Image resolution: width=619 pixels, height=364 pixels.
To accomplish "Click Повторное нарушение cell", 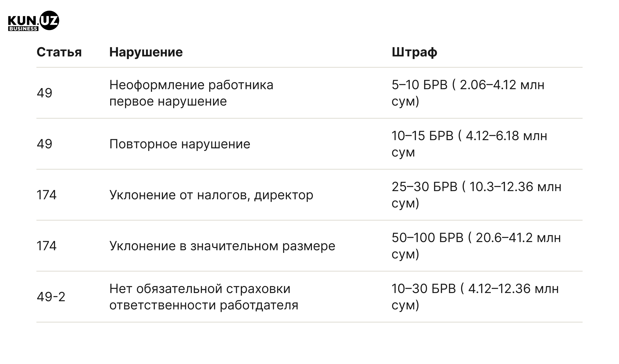I will [180, 144].
